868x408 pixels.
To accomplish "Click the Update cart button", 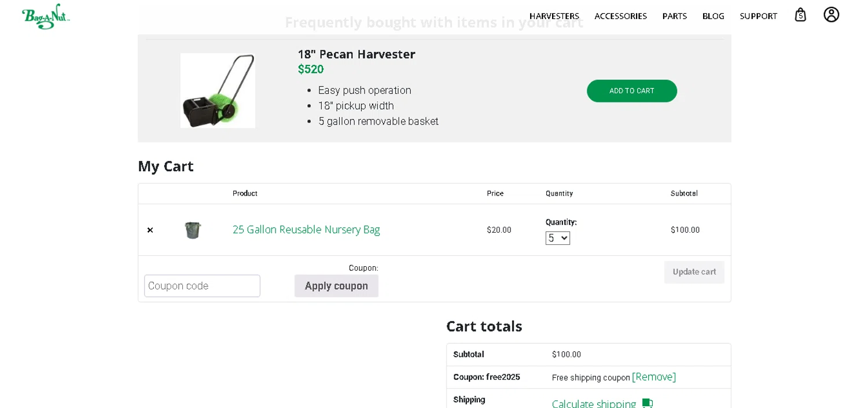I will coord(694,272).
